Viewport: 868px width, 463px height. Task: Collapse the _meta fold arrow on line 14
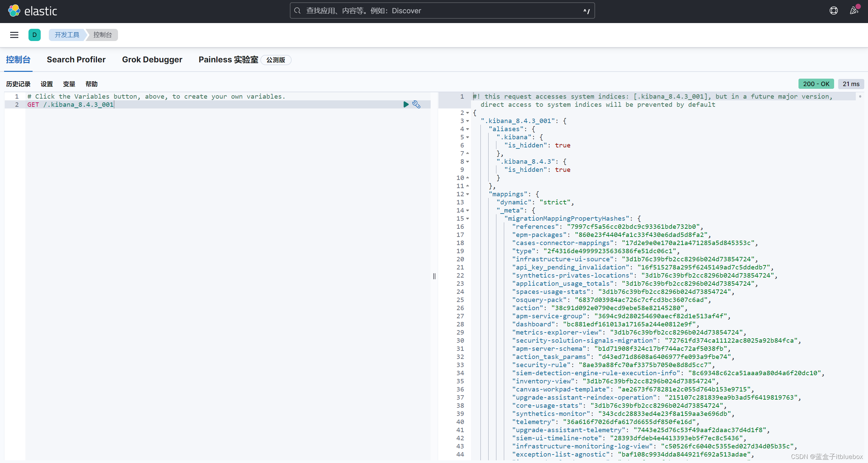[468, 210]
